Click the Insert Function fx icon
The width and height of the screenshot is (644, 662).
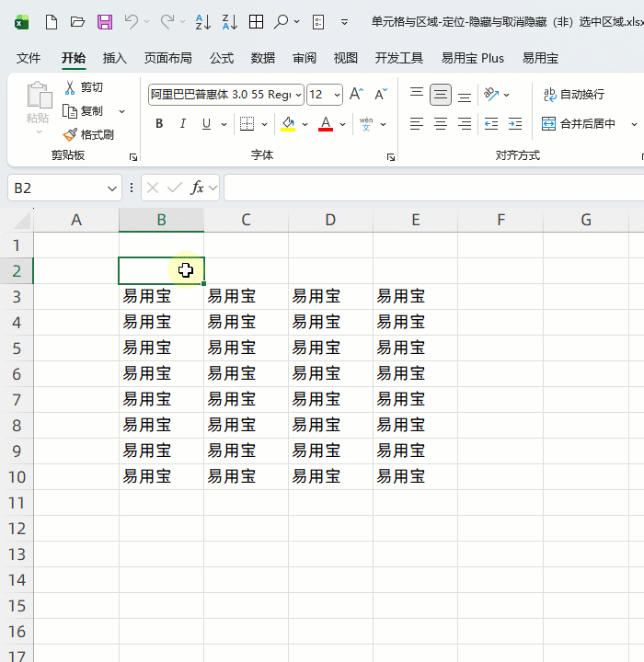(x=197, y=188)
